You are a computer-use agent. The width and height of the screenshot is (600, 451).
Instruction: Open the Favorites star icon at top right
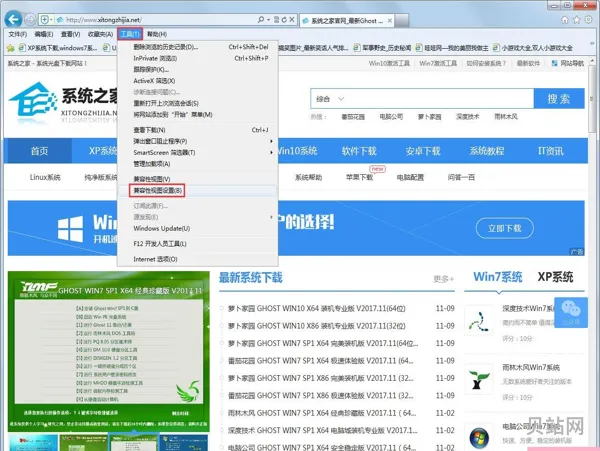(577, 20)
